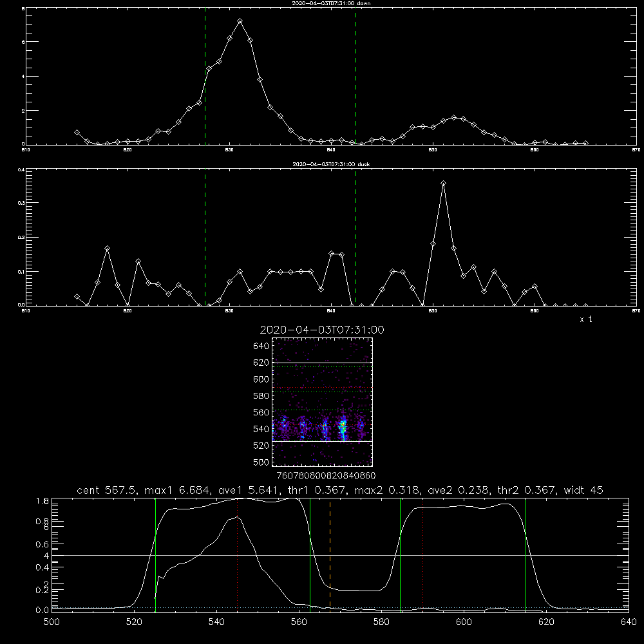
Task: Click the 640 label on the heat map y-axis
Action: pos(261,346)
